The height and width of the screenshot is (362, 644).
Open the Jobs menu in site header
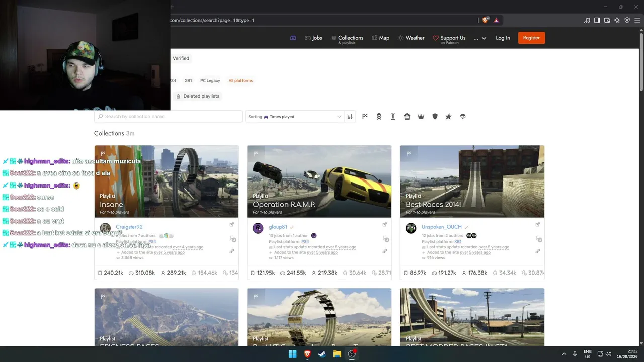coord(313,38)
